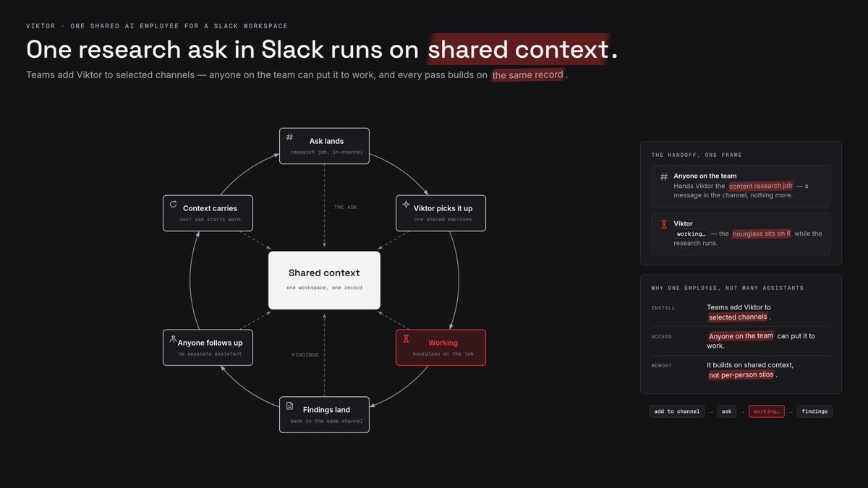
Task: Select the Ask lands node
Action: click(324, 146)
